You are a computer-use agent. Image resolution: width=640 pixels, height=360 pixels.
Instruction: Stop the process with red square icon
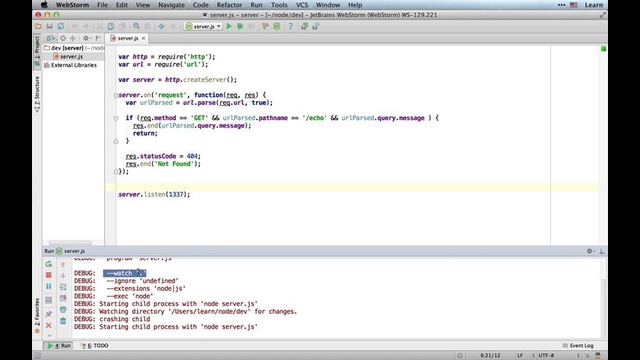coord(49,275)
